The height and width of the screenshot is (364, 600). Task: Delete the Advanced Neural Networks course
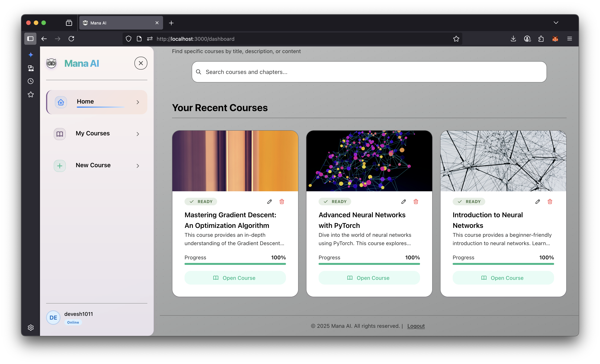416,202
